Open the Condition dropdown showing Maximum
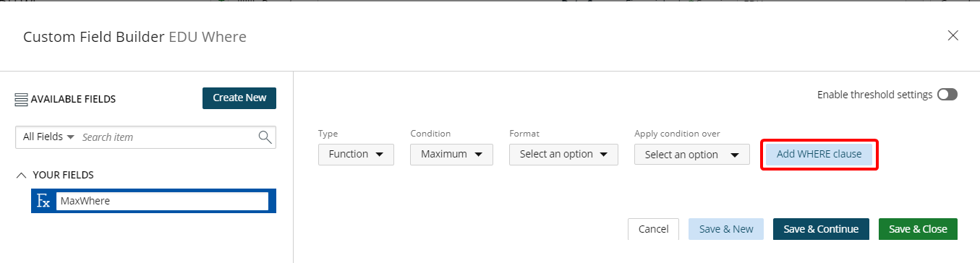The height and width of the screenshot is (263, 980). pyautogui.click(x=451, y=154)
